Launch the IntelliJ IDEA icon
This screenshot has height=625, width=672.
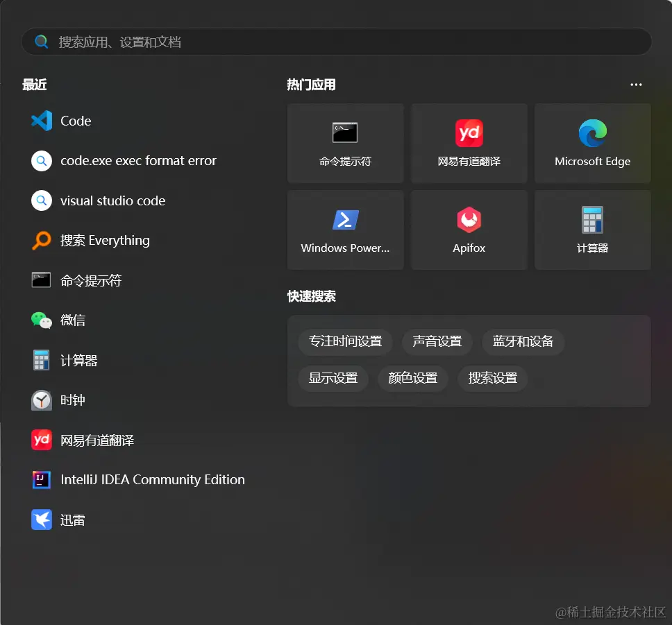42,480
